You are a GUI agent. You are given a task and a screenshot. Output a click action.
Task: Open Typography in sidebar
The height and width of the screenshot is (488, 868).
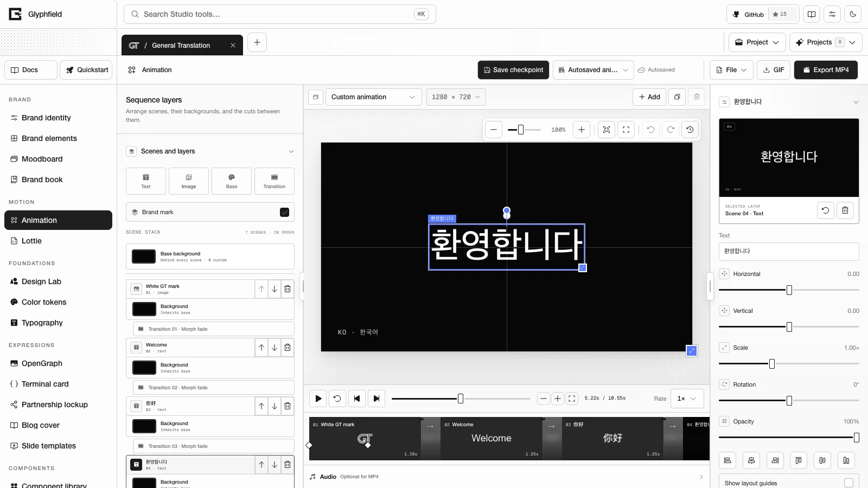click(58, 323)
